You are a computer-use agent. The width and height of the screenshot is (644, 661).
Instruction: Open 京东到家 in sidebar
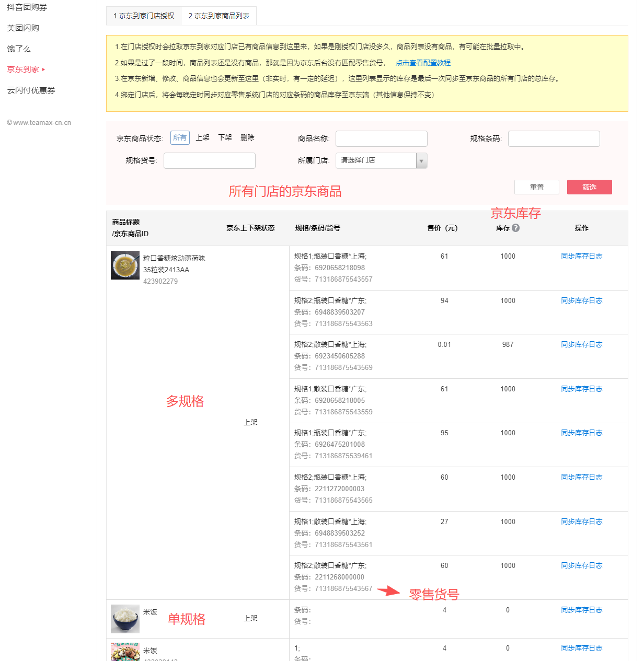23,69
